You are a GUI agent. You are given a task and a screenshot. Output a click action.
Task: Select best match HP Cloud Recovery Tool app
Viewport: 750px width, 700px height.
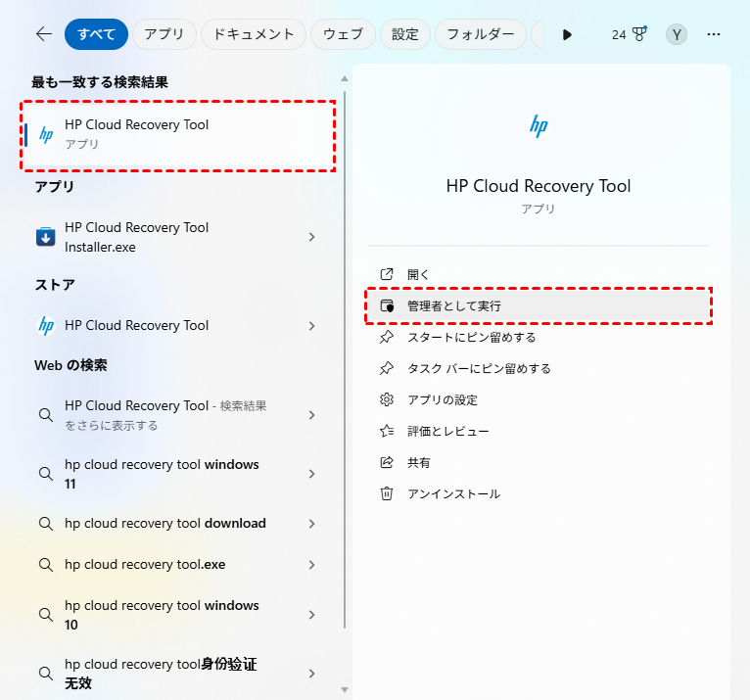(x=178, y=135)
